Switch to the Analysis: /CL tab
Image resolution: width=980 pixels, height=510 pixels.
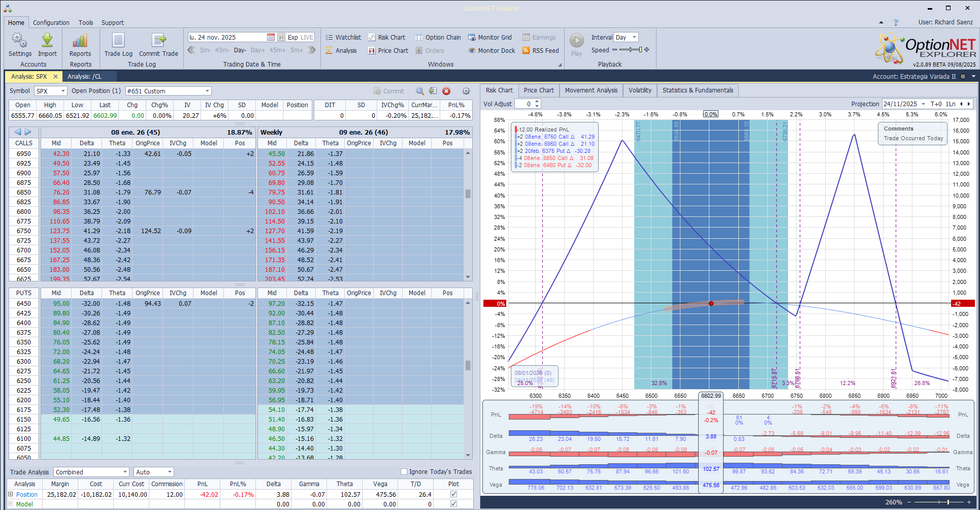click(x=84, y=77)
